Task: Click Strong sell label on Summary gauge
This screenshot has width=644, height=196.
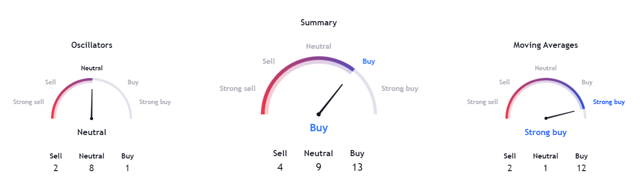Action: pos(238,89)
